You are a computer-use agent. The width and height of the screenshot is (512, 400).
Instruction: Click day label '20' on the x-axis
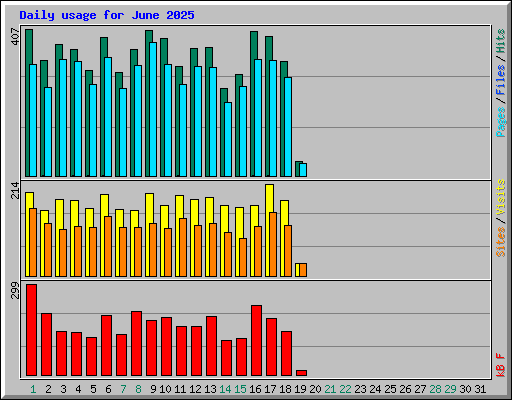point(315,389)
